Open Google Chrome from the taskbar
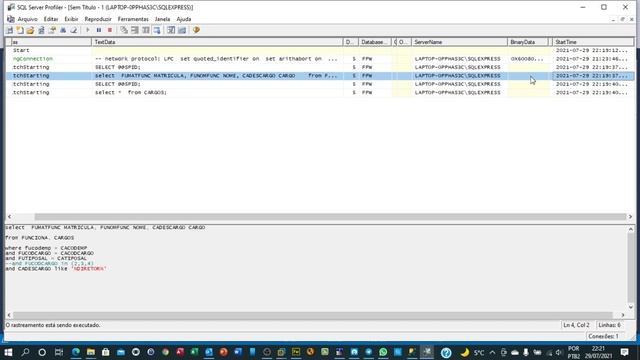This screenshot has height=360, width=640. 165,352
